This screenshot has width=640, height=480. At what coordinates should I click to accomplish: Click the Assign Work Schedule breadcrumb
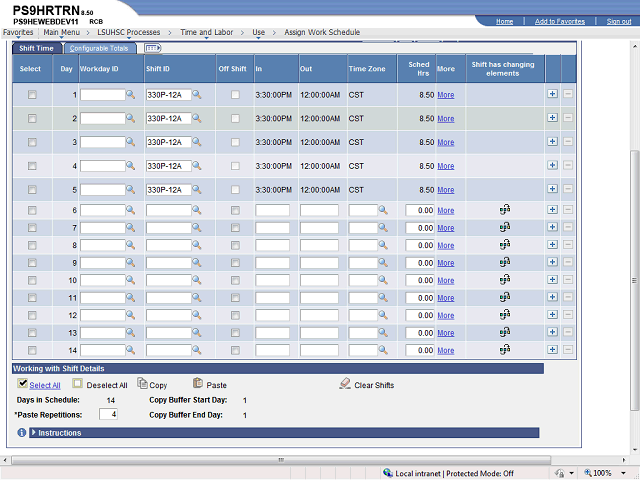(322, 32)
